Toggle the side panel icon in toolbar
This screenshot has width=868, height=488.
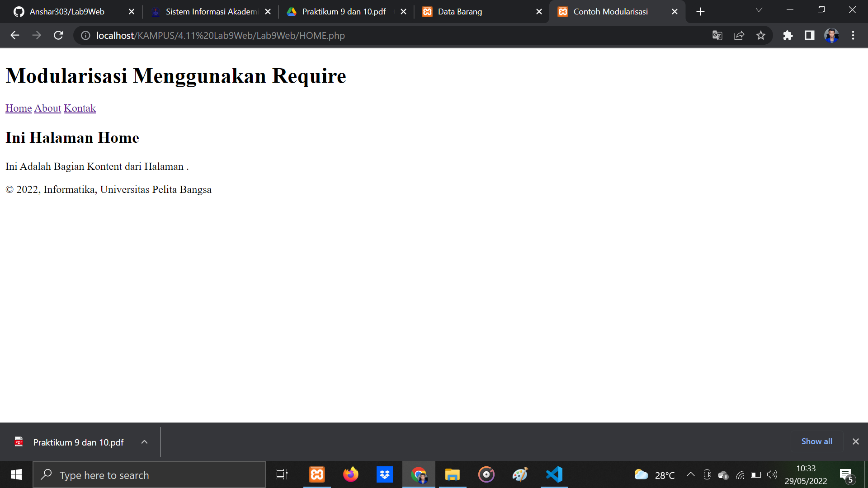pyautogui.click(x=810, y=35)
